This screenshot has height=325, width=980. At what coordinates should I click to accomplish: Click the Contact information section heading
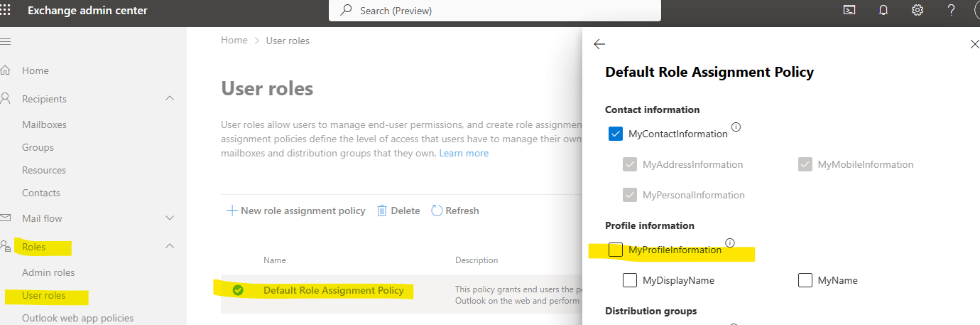coord(653,110)
